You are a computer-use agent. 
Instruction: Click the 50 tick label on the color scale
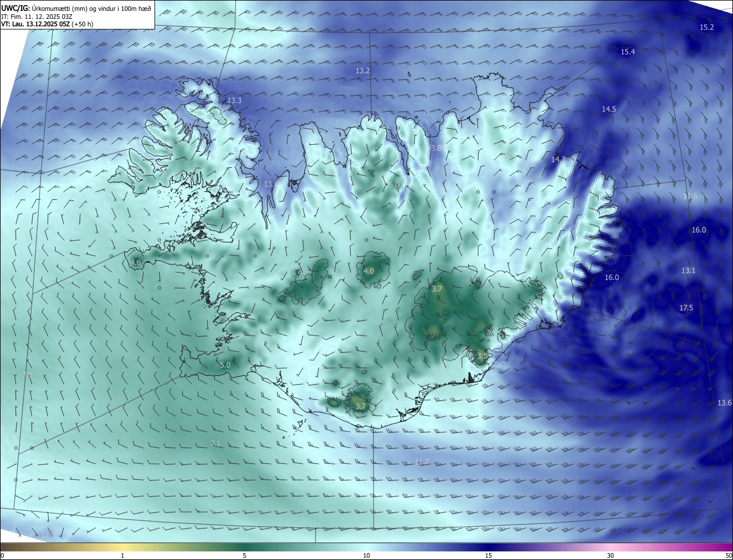(728, 555)
